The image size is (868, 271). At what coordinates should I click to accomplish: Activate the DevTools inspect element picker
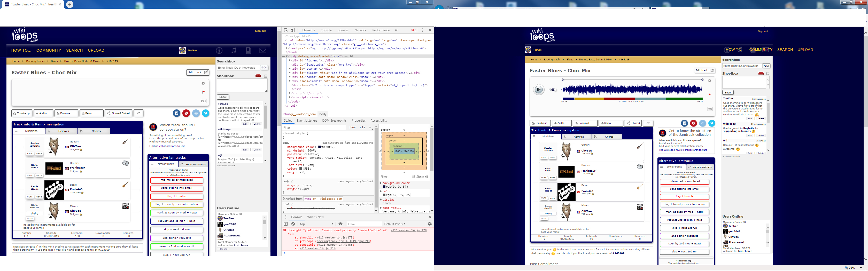coord(286,30)
